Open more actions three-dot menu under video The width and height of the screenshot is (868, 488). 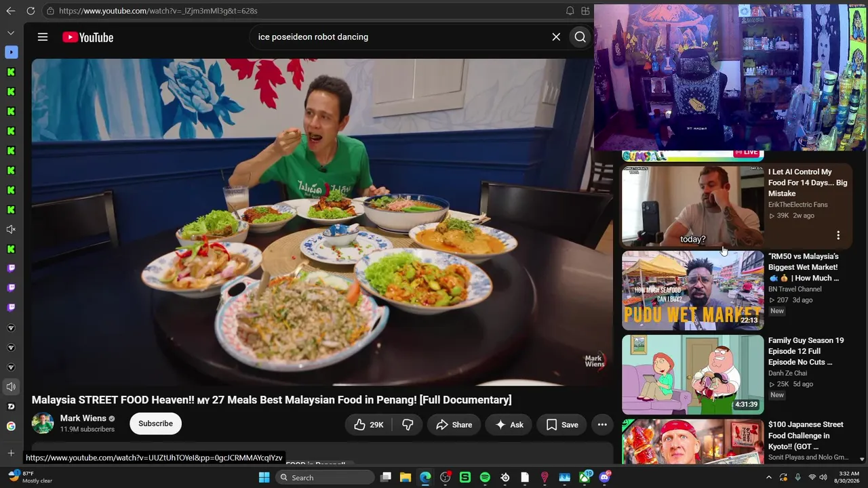602,425
